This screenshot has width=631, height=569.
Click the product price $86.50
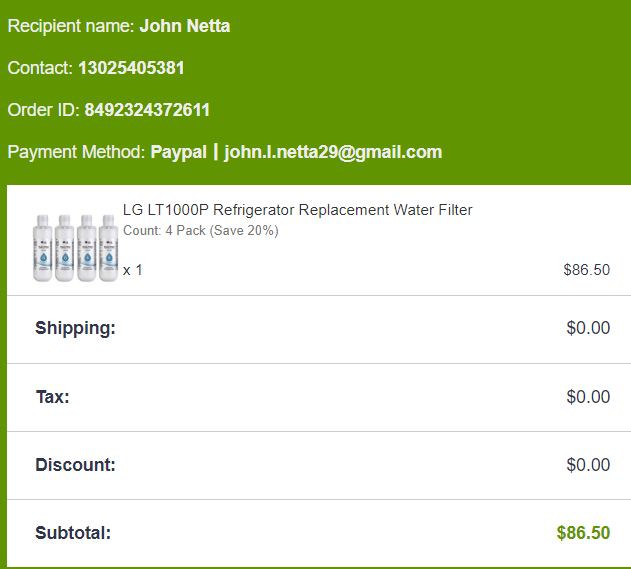[587, 270]
